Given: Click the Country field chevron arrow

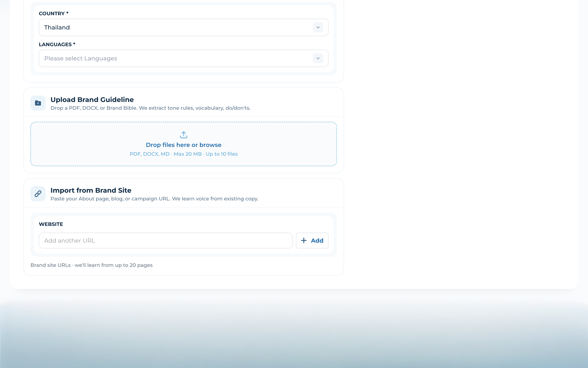Looking at the screenshot, I should click(x=318, y=28).
